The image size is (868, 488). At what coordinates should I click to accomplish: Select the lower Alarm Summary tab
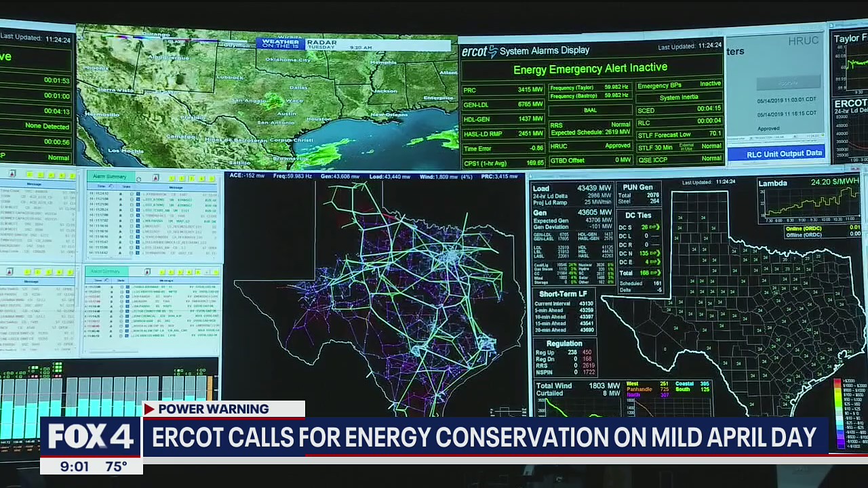[x=107, y=271]
